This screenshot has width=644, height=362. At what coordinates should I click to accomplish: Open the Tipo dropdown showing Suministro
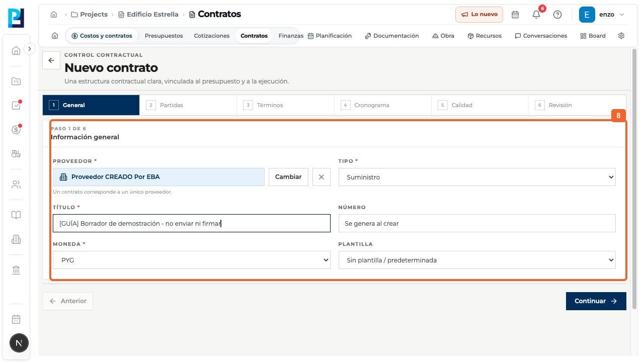[x=477, y=177]
